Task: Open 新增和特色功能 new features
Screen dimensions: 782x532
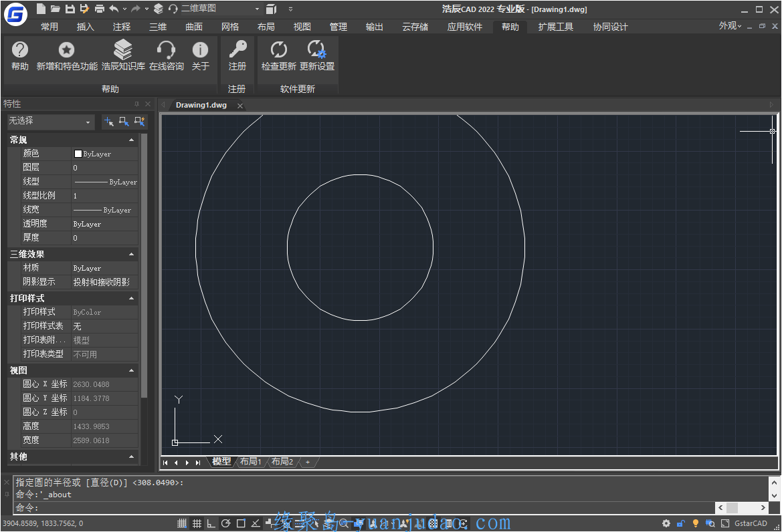Action: pos(67,55)
